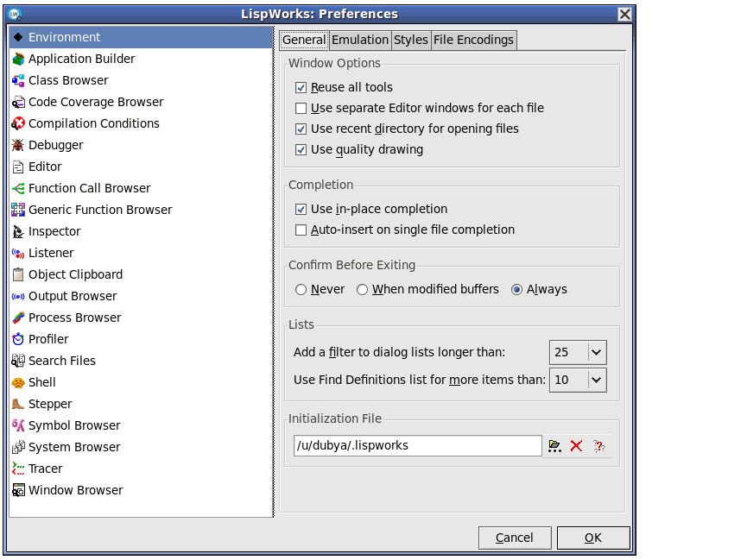Click the Stepper boot icon
This screenshot has width=747, height=560.
[18, 404]
